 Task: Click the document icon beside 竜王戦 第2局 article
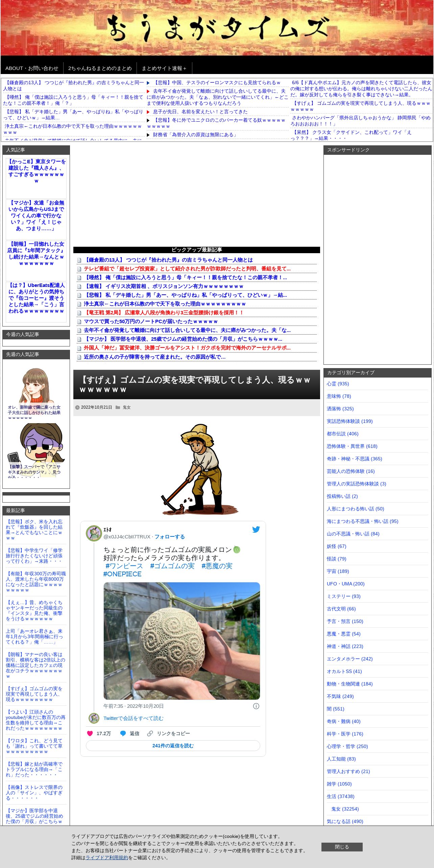(x=79, y=313)
